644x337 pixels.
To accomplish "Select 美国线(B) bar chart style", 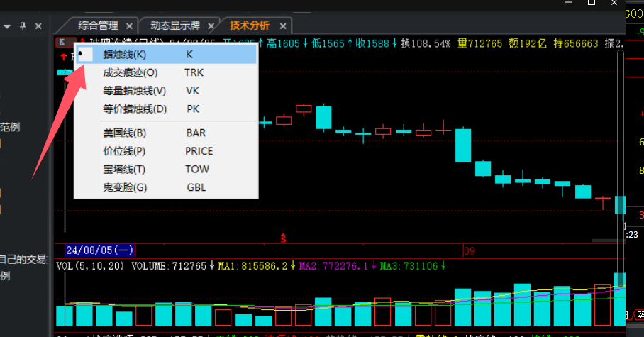I will 124,133.
